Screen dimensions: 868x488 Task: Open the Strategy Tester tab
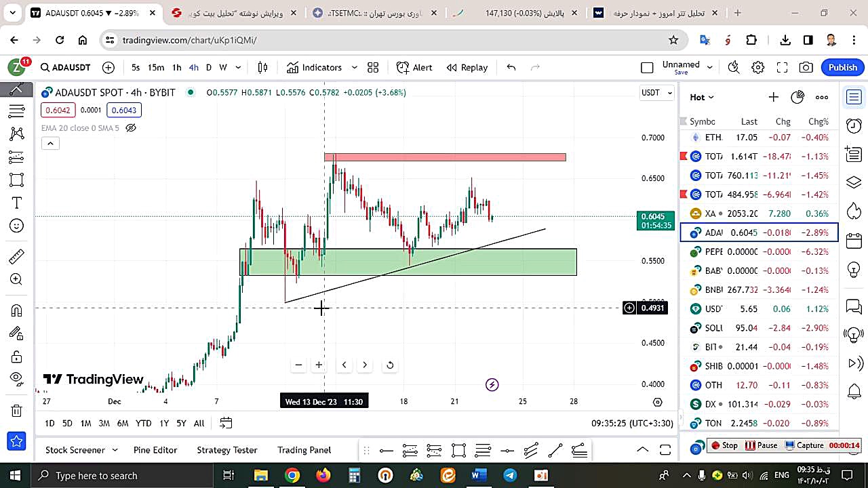(x=227, y=449)
